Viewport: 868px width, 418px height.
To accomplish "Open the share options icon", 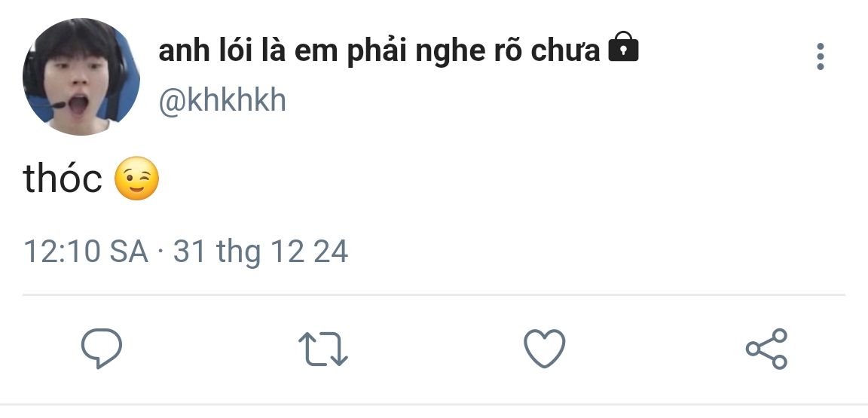I will (x=766, y=349).
